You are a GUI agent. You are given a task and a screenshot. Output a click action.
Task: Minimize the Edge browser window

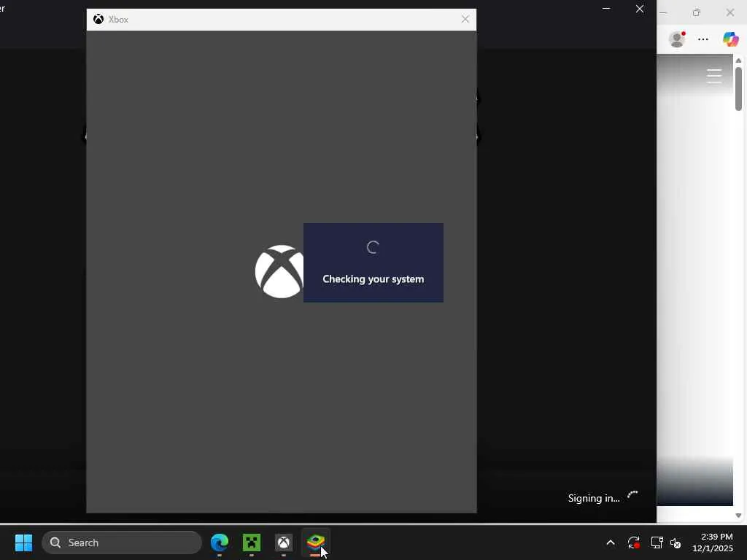pyautogui.click(x=663, y=12)
